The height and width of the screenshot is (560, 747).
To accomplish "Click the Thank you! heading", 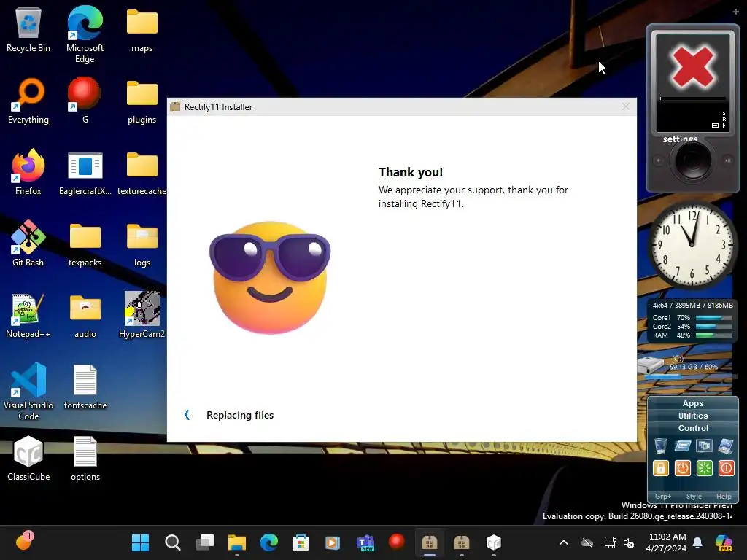I will [x=411, y=172].
